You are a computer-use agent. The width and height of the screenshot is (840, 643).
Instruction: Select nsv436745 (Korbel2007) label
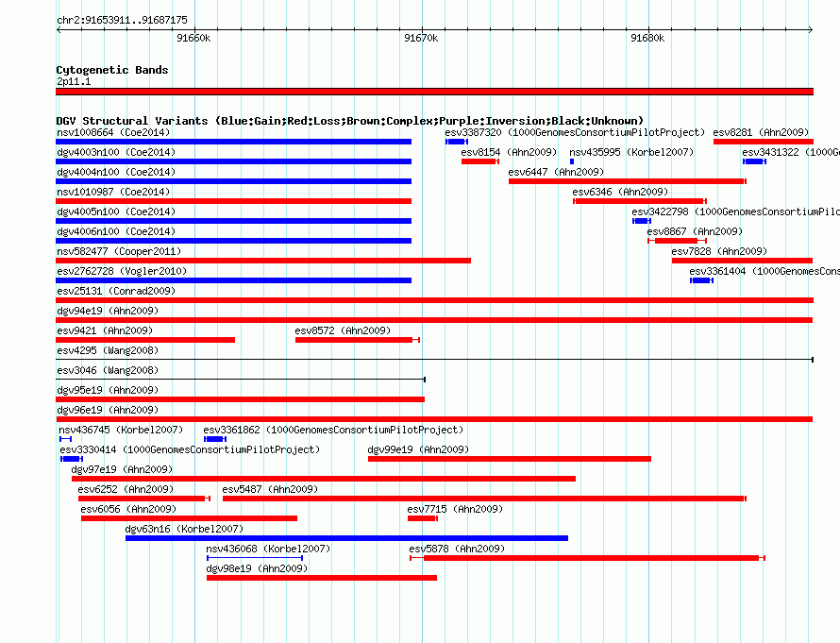click(121, 430)
